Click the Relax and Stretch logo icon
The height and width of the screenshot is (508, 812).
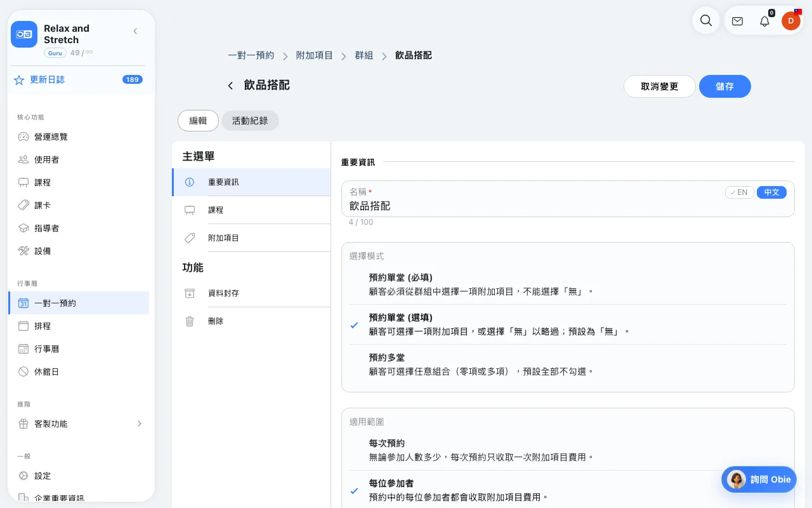point(24,34)
